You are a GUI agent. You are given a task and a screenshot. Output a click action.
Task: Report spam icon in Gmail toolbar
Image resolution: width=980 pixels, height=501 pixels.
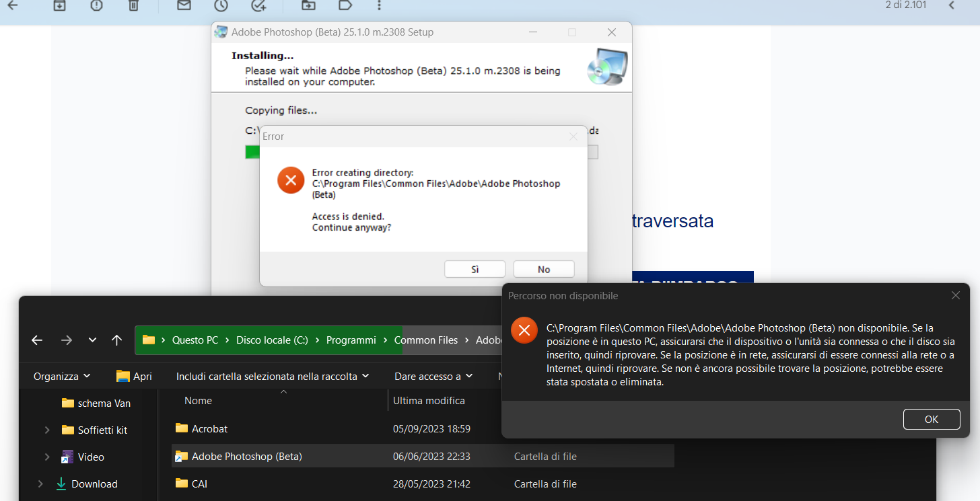[96, 5]
